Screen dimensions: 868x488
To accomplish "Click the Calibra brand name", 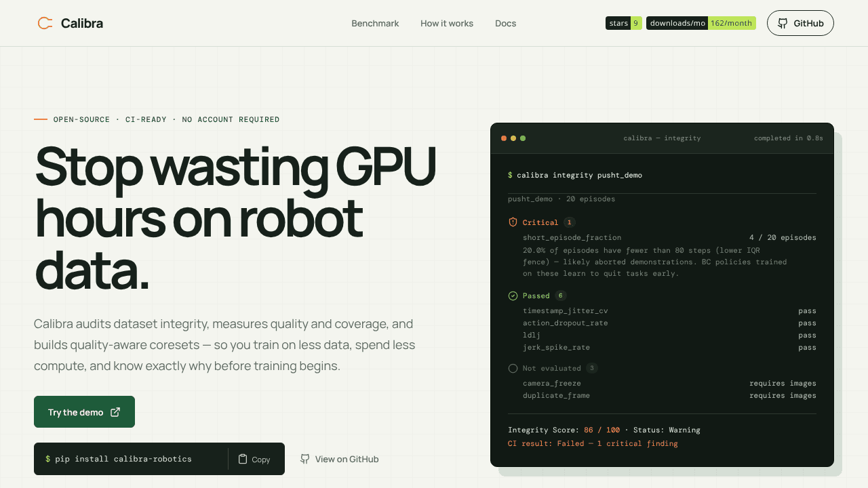I will 82,23.
